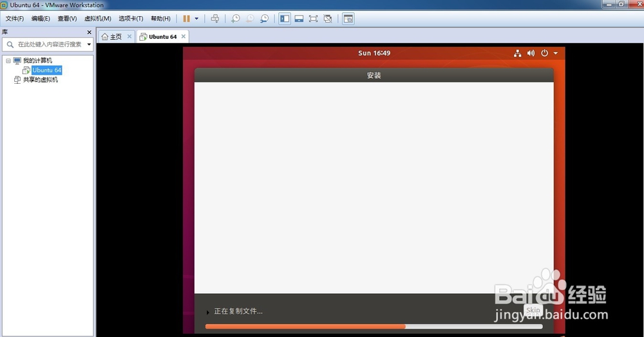Open the library search dropdown arrow
The width and height of the screenshot is (644, 337).
click(x=89, y=44)
